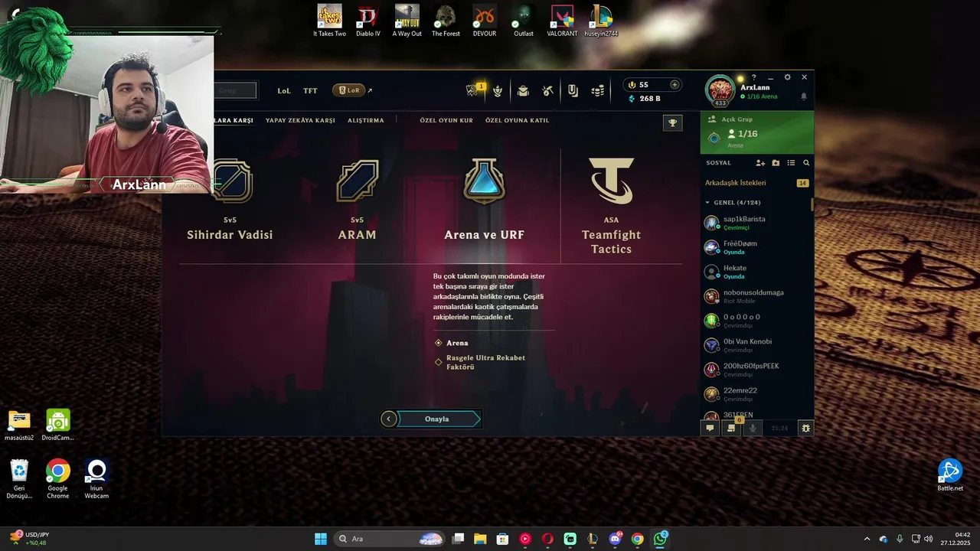Open the Challenges crest icon
This screenshot has width=980, height=551.
coord(498,90)
